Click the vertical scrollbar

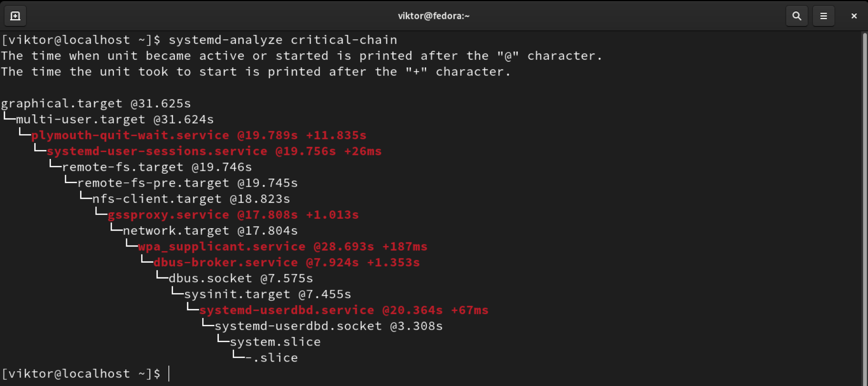tap(864, 203)
